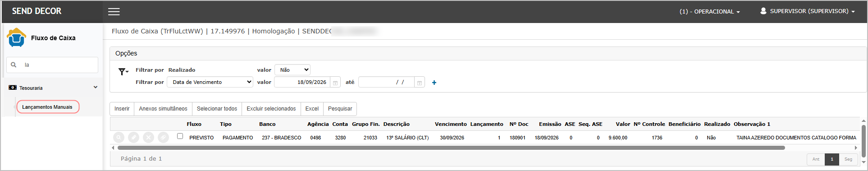Click the SEND DECOR brand title
Viewport: 868px width, 171px height.
[x=37, y=11]
